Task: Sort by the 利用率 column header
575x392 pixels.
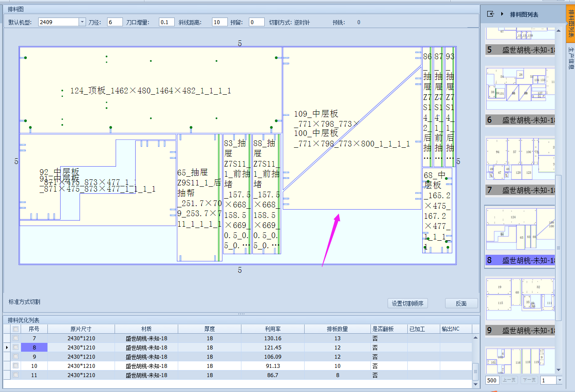Action: [272, 329]
